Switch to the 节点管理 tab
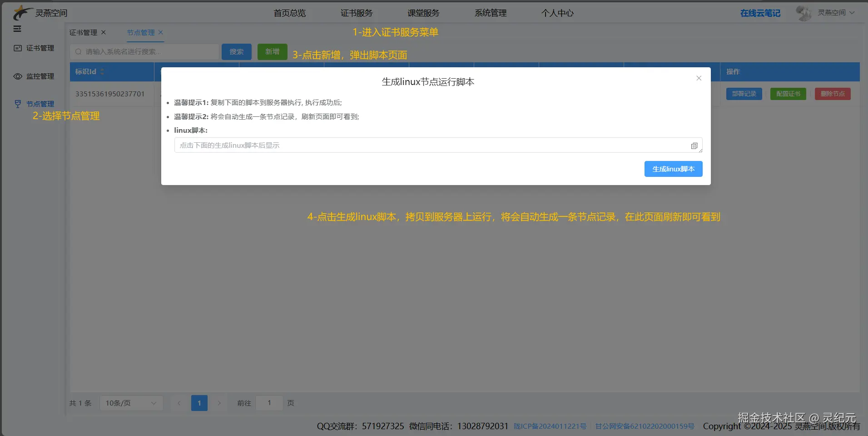This screenshot has height=436, width=868. (141, 32)
